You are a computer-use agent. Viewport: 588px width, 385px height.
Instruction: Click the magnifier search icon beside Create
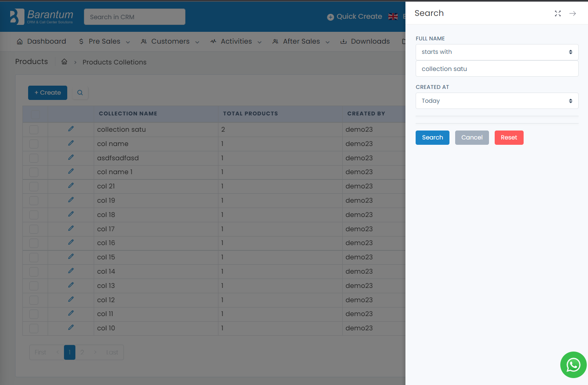(80, 93)
